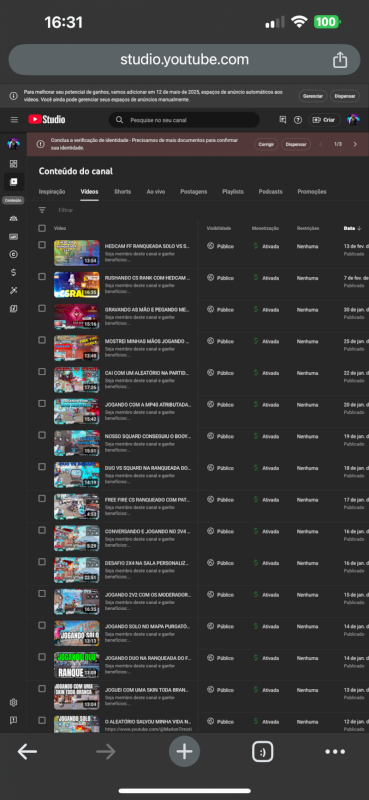Open the account avatar at top right
369x800 pixels.
353,120
